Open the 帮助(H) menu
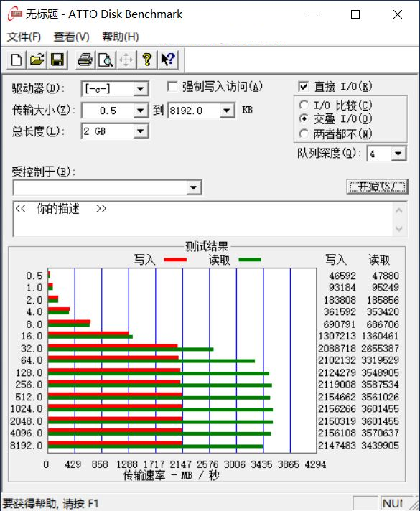 coord(121,37)
